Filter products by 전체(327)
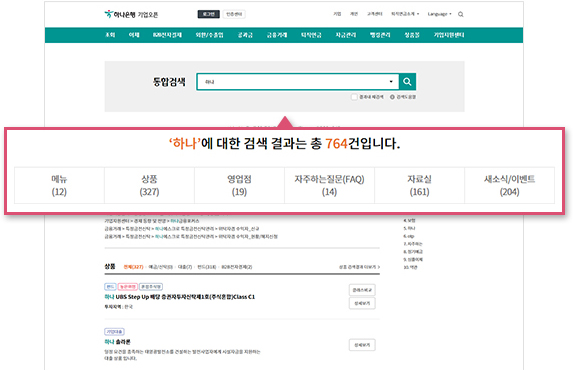573x370 pixels. [x=133, y=267]
